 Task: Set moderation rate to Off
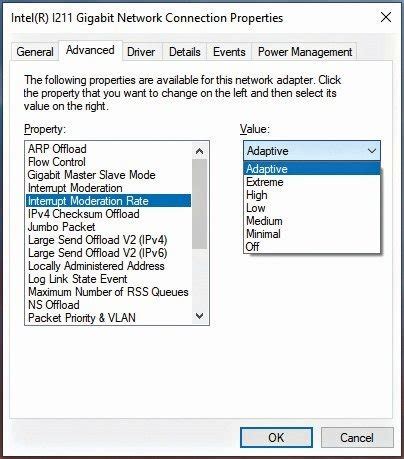(x=312, y=247)
